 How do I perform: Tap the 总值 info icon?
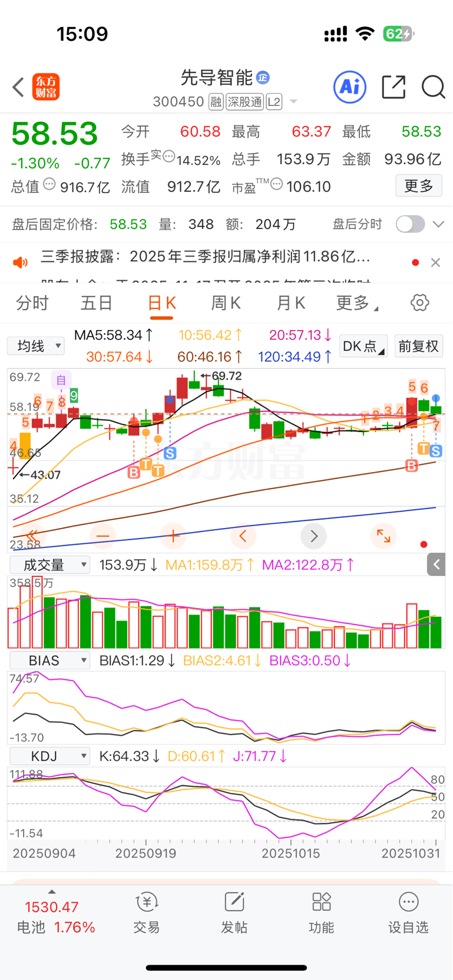(49, 184)
